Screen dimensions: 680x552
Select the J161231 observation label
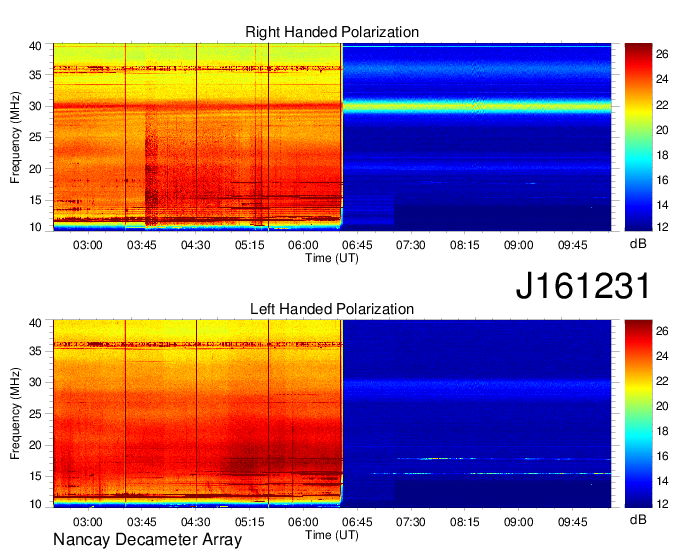583,286
